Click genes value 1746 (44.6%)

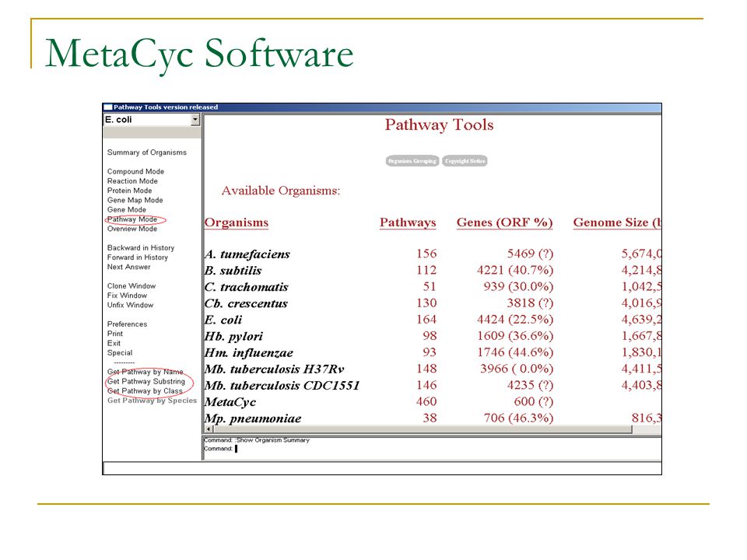[x=515, y=352]
